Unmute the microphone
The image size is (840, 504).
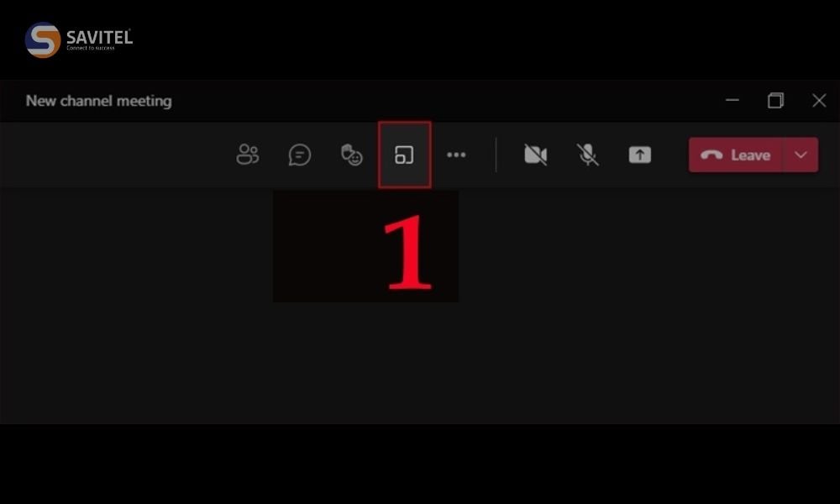(x=587, y=155)
